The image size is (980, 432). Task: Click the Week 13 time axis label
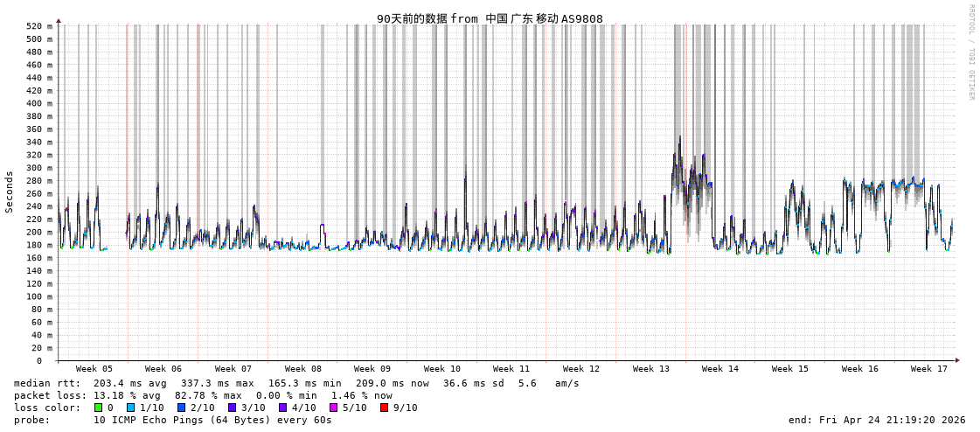(x=650, y=369)
